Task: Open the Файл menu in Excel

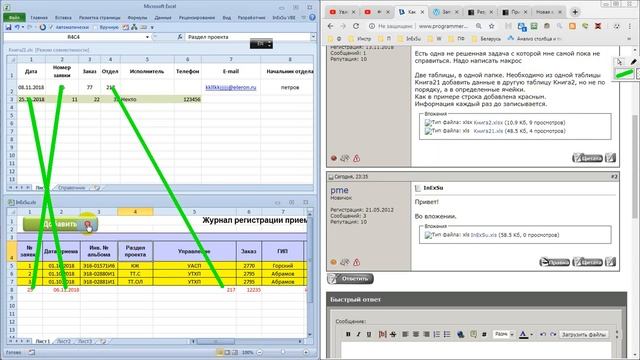Action: (14, 18)
